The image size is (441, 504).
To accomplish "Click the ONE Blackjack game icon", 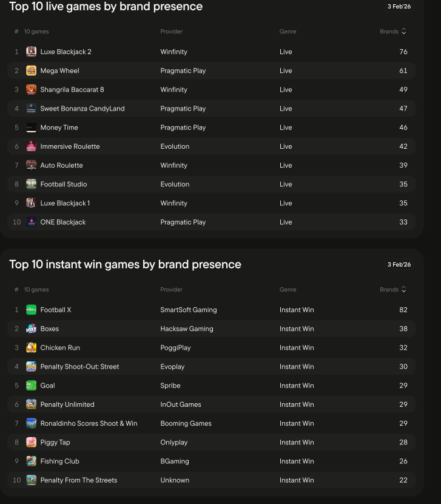I will click(31, 222).
